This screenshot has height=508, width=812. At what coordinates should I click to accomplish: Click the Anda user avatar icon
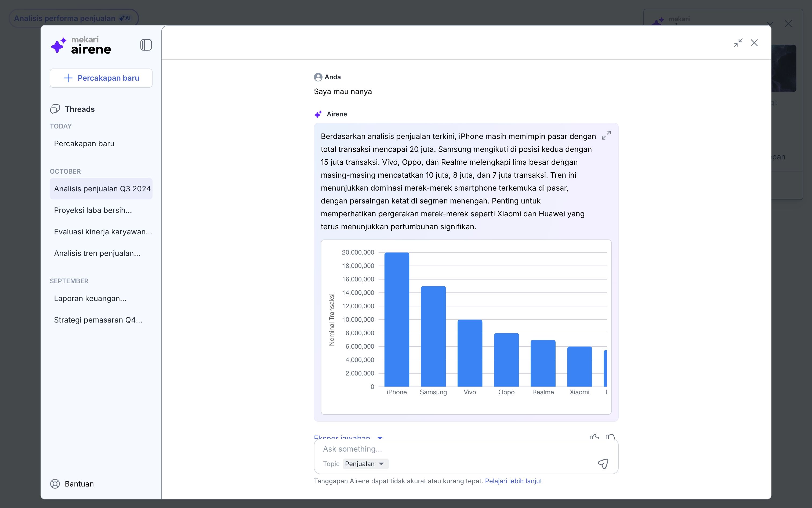[318, 77]
